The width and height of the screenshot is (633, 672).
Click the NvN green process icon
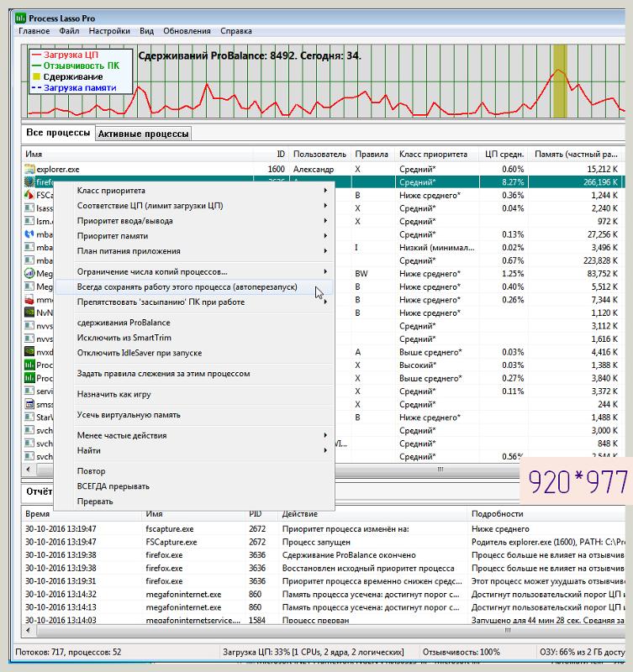coord(29,312)
